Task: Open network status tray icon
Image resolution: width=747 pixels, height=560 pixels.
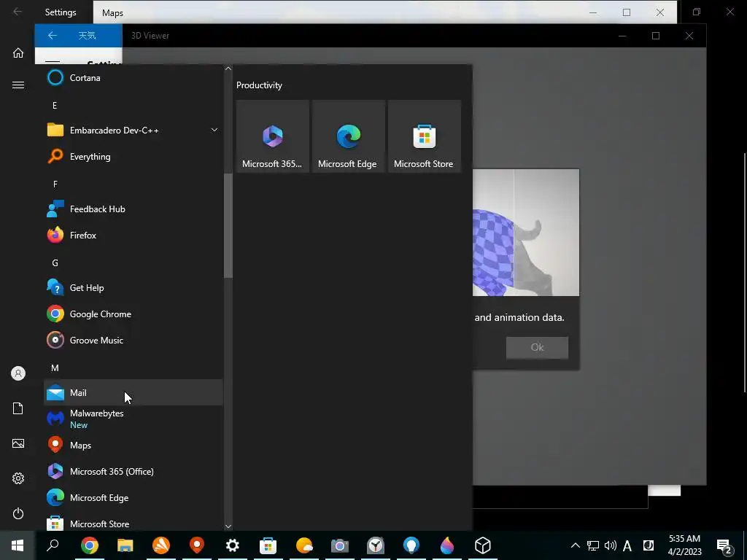Action: pos(592,545)
